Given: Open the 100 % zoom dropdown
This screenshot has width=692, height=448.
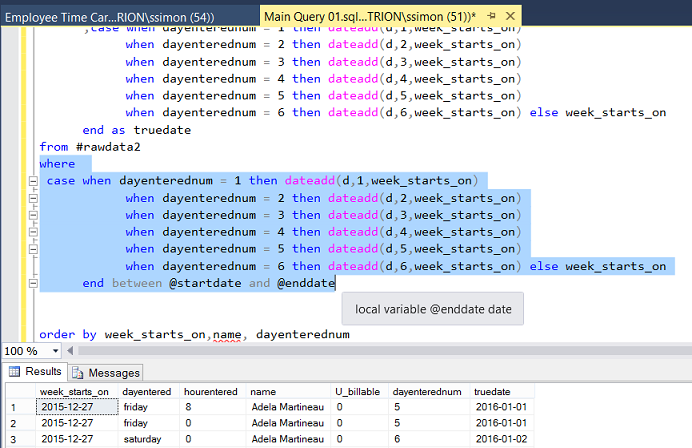Looking at the screenshot, I should [53, 351].
